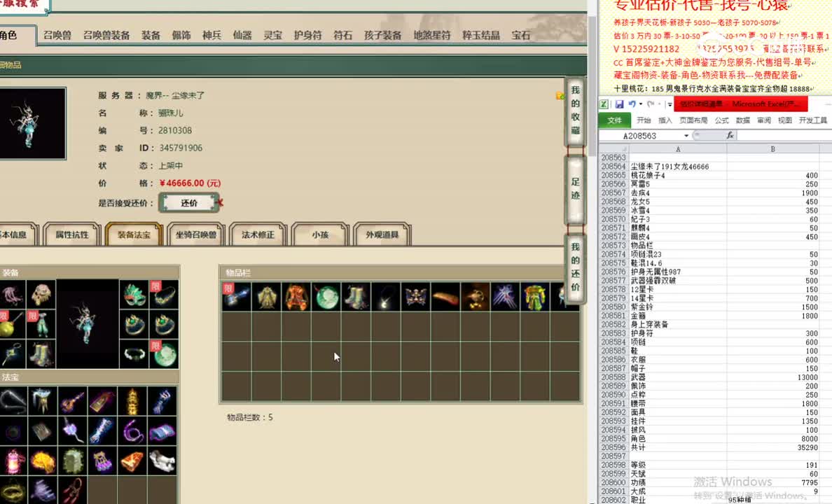Viewport: 832px width, 504px height.
Task: Select the red tassel rope 法宝 icon
Action: [72, 491]
